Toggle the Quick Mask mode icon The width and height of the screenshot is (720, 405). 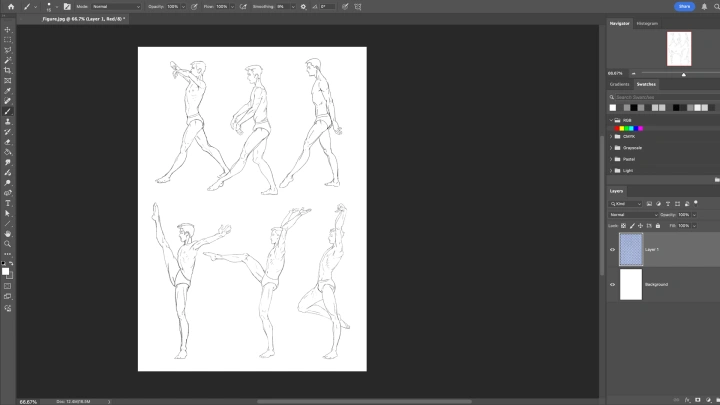[x=7, y=286]
